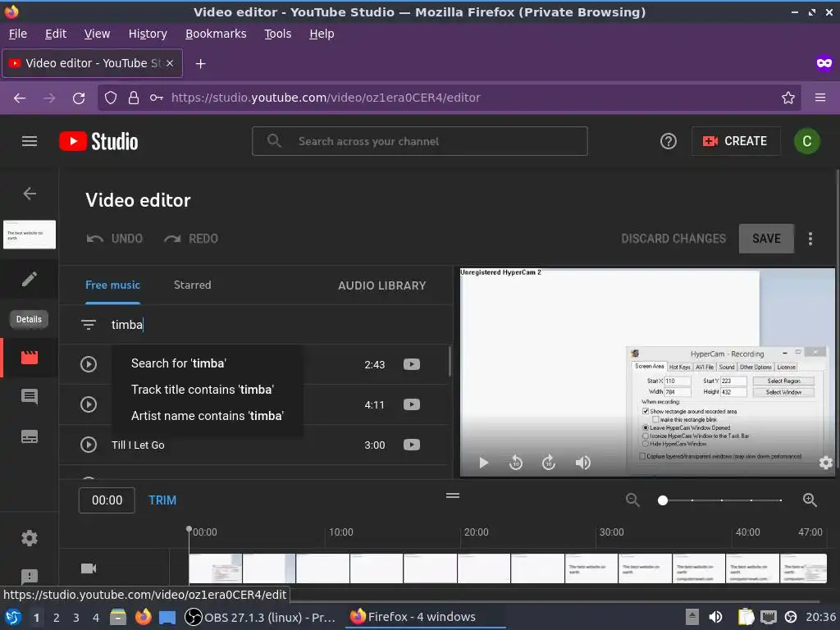
Task: Open the YouTube Studio hamburger menu
Action: (30, 141)
